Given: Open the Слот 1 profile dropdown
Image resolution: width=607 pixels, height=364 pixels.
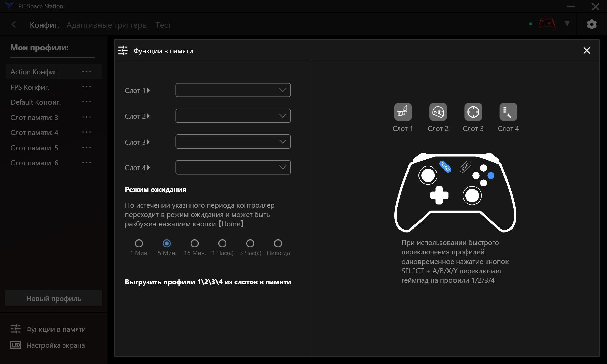Looking at the screenshot, I should 233,90.
